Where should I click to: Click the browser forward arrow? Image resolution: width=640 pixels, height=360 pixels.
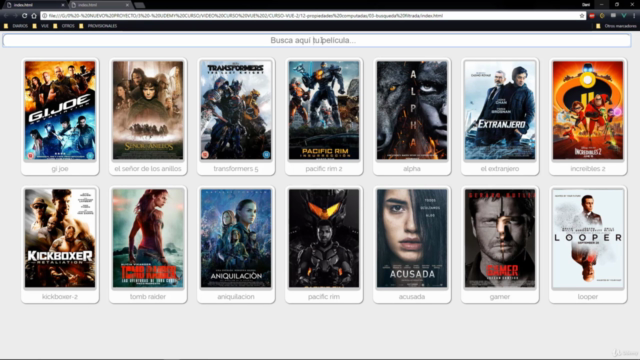click(15, 16)
